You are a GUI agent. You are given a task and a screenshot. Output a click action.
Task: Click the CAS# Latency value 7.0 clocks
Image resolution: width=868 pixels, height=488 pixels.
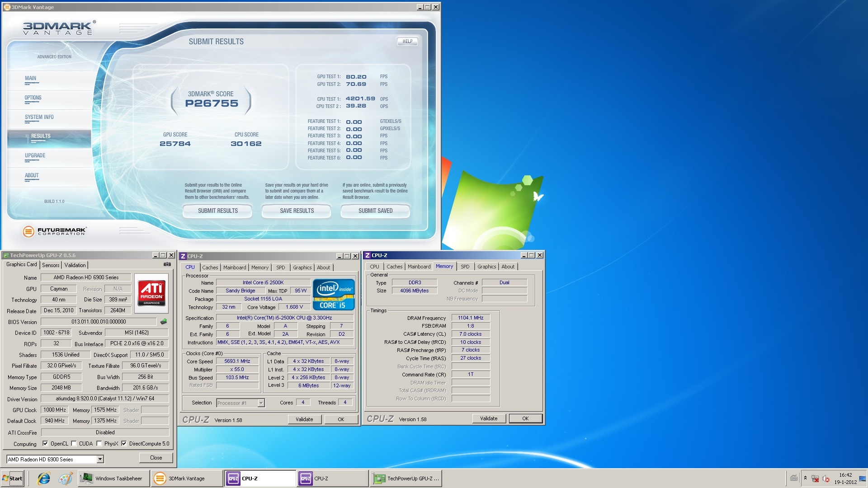(x=471, y=334)
